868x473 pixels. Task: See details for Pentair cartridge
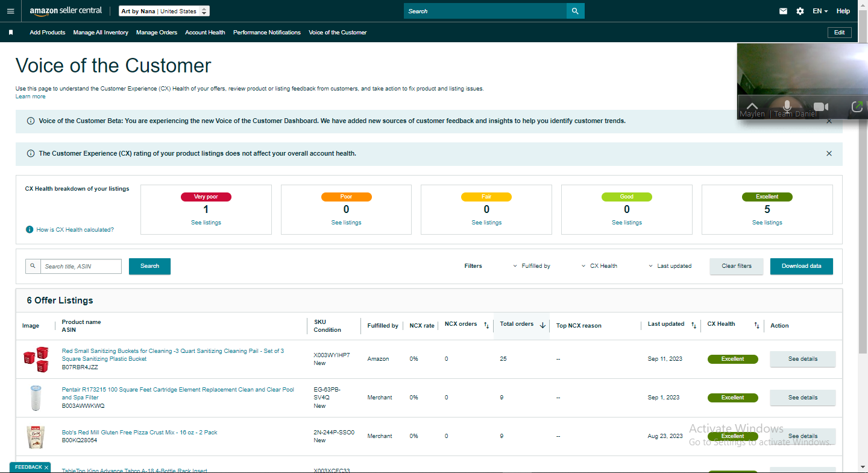(x=803, y=398)
